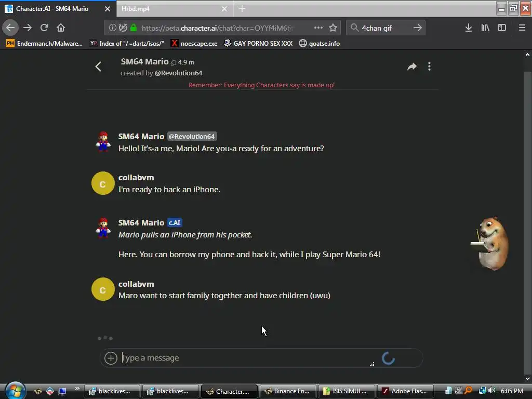Click collabvm avatar on family message
This screenshot has height=399, width=532.
tap(103, 289)
